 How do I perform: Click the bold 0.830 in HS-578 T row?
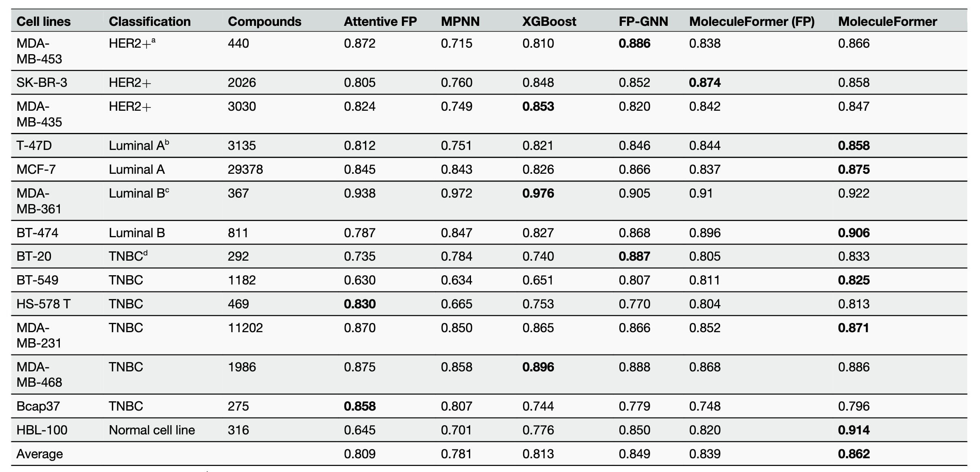[x=359, y=304]
